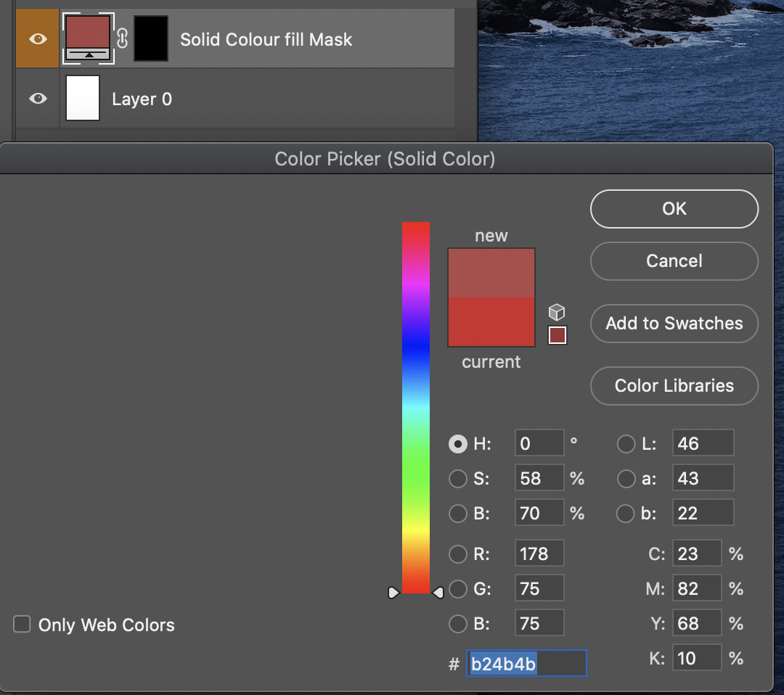Open Color Libraries

(674, 386)
